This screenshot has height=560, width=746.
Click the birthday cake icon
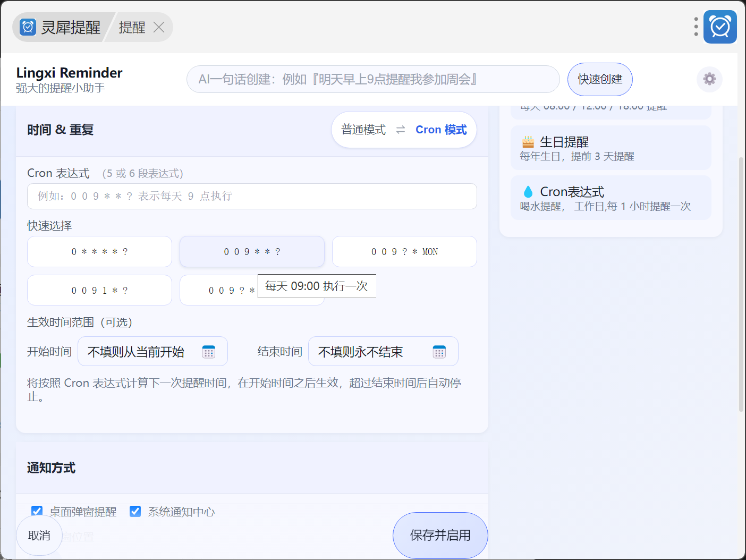click(528, 142)
